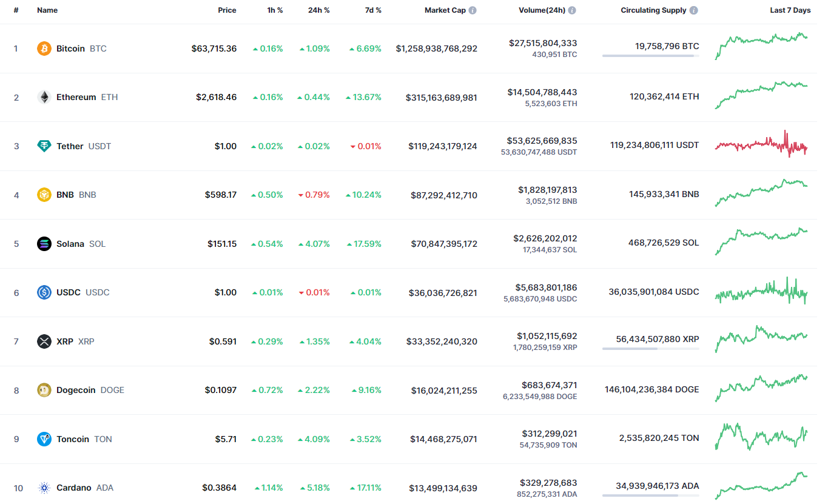Image resolution: width=828 pixels, height=504 pixels.
Task: Sort by Circulating Supply column header
Action: (x=654, y=10)
